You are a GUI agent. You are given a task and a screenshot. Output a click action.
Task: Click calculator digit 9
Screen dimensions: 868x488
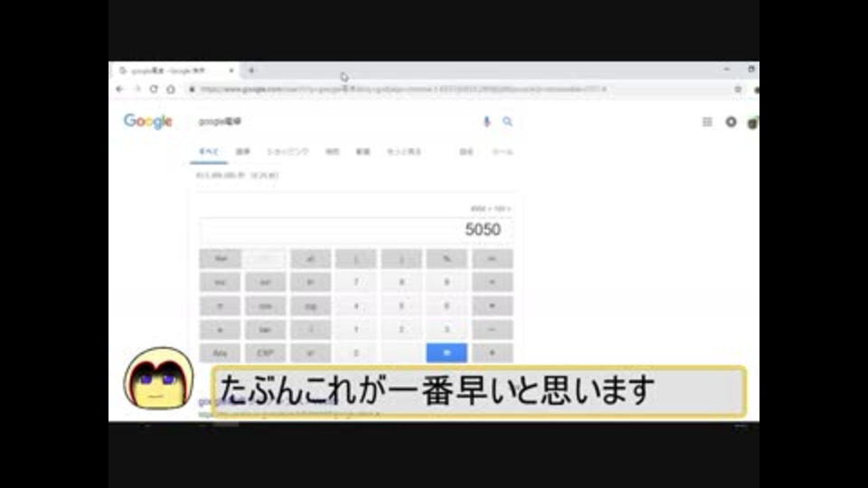pos(447,282)
